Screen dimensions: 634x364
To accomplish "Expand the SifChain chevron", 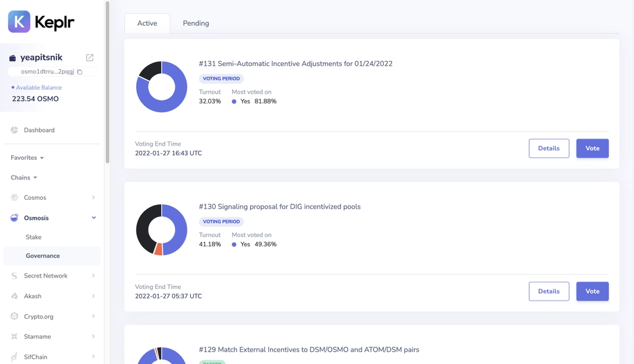I will pos(93,356).
